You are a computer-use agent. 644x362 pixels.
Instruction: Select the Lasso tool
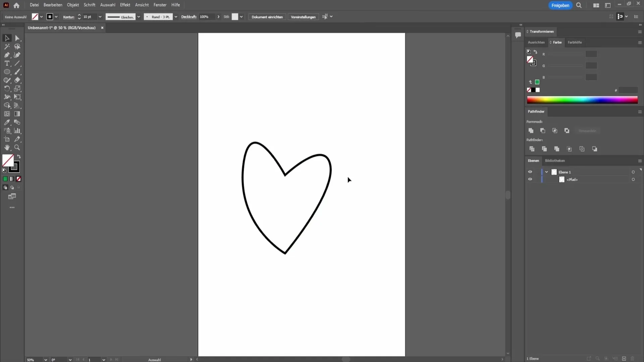(17, 47)
